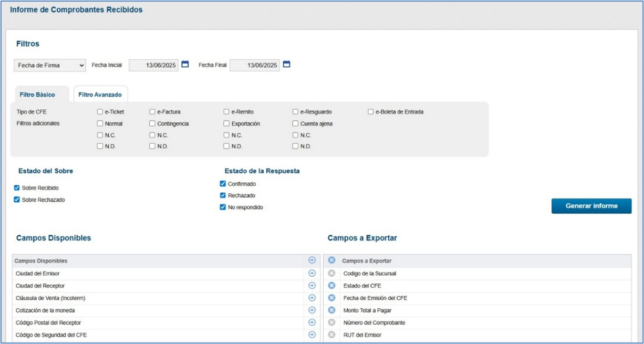Add Ciudad del Emisor to export fields
The width and height of the screenshot is (644, 344).
(312, 273)
